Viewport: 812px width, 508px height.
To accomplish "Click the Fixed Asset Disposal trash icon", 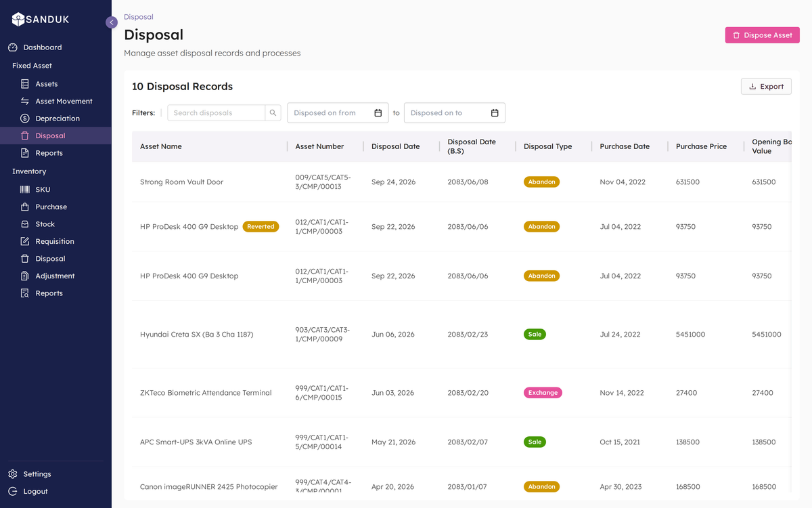I will [x=25, y=135].
